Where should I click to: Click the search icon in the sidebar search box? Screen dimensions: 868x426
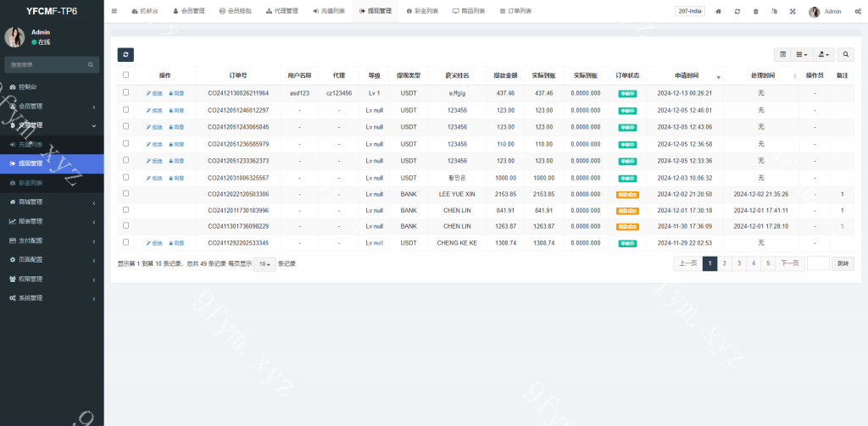pos(90,64)
